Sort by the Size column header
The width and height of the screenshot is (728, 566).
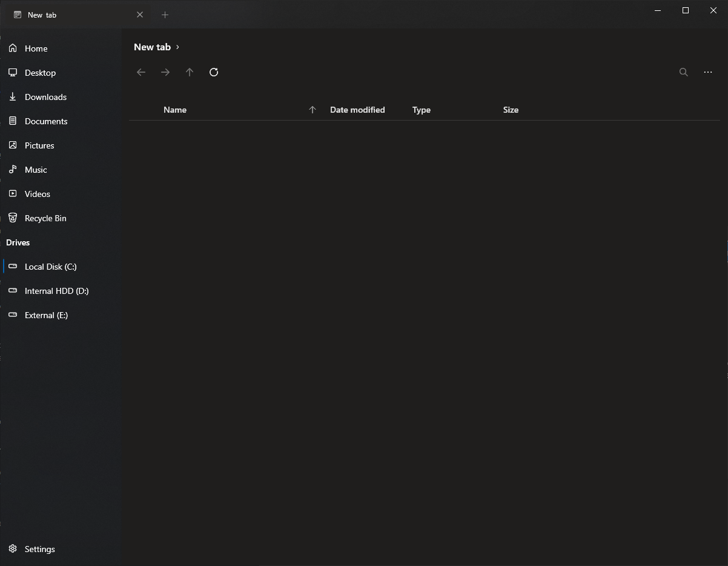(511, 110)
